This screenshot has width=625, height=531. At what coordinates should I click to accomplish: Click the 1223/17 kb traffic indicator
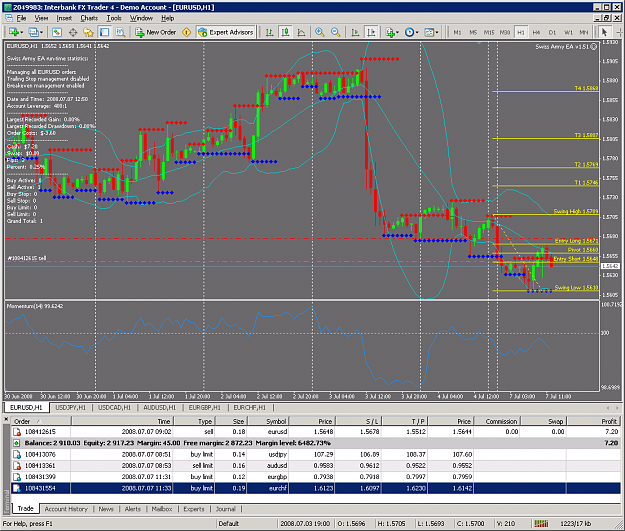click(575, 523)
